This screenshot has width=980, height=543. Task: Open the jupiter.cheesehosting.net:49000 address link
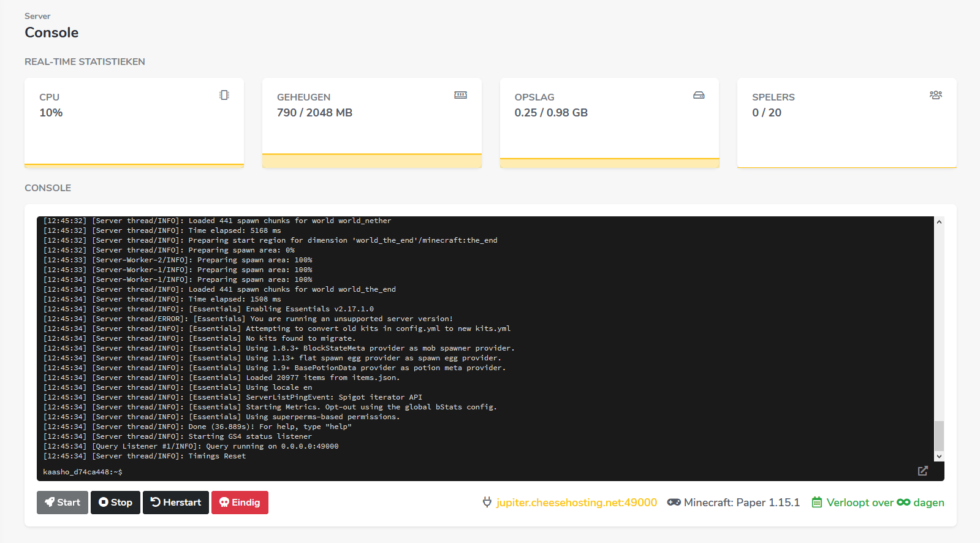pyautogui.click(x=576, y=503)
